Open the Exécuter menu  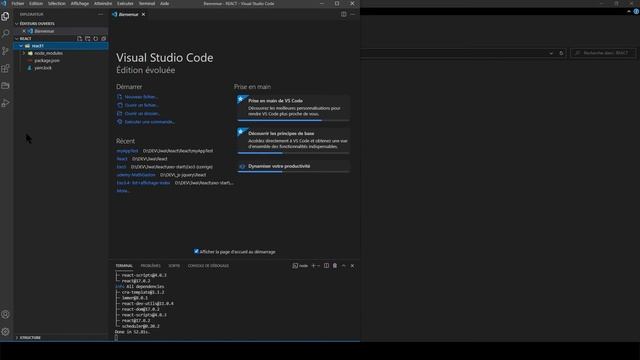point(125,3)
